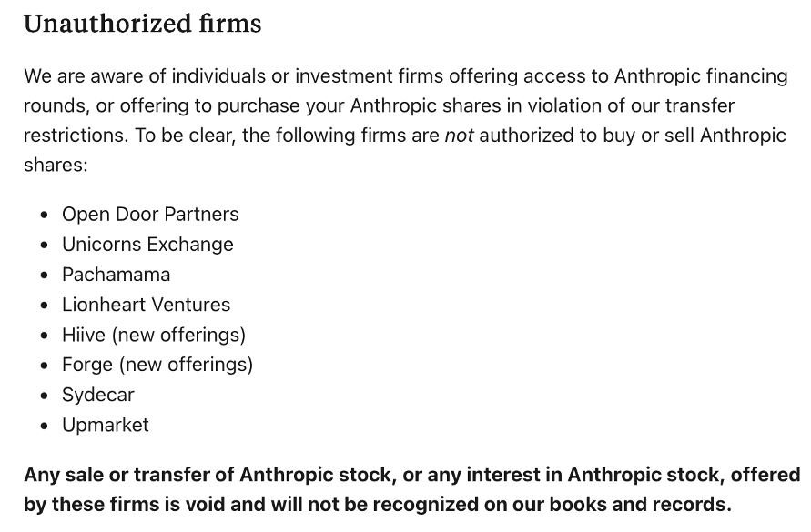The height and width of the screenshot is (532, 811).
Task: Click the bold warning about void sales
Action: [411, 489]
